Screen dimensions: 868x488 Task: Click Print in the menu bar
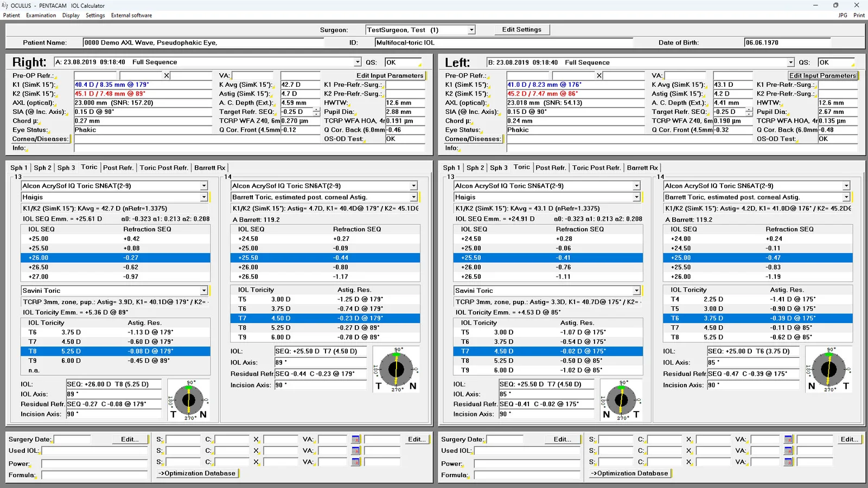click(859, 15)
